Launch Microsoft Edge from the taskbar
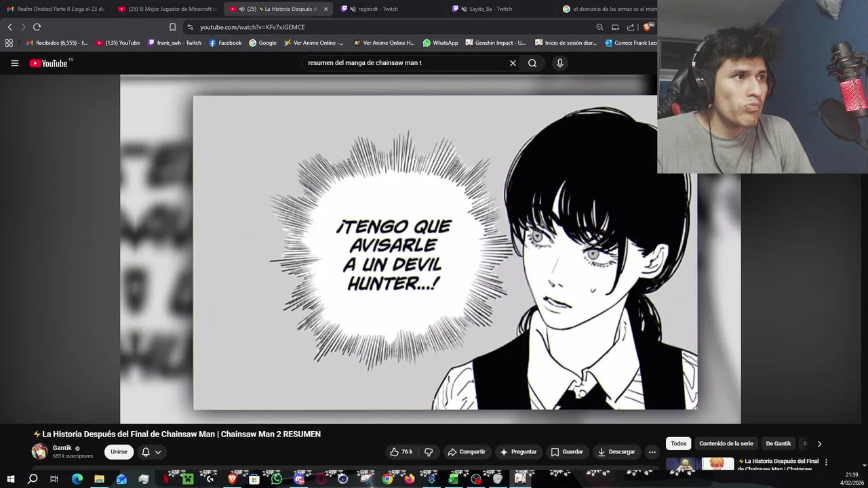The width and height of the screenshot is (868, 488). 77,479
